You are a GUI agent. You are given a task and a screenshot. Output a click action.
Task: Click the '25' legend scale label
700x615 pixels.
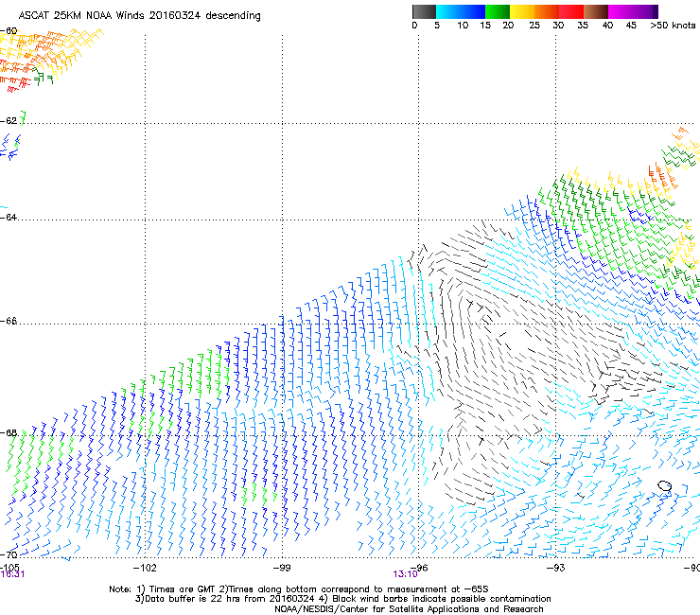pos(534,26)
